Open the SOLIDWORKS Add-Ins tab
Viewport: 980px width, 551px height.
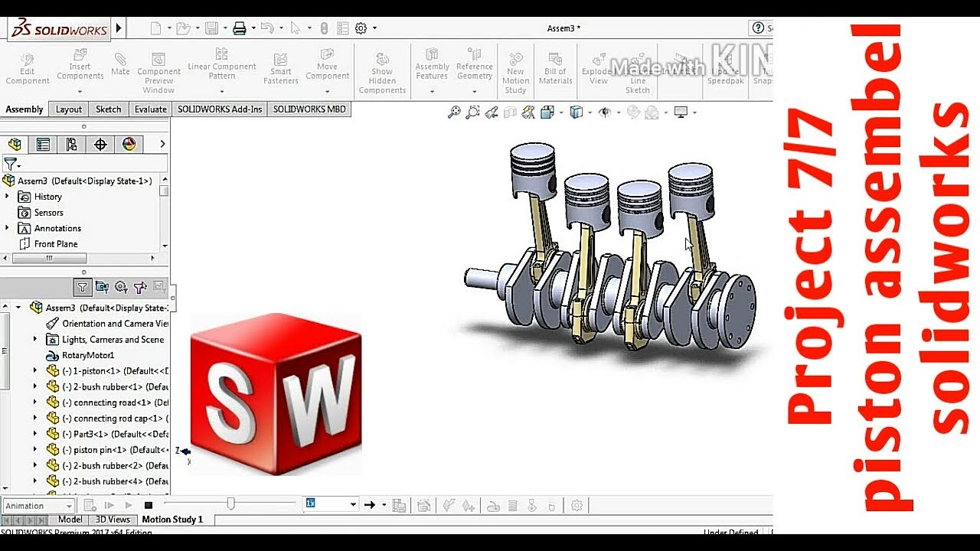(220, 109)
